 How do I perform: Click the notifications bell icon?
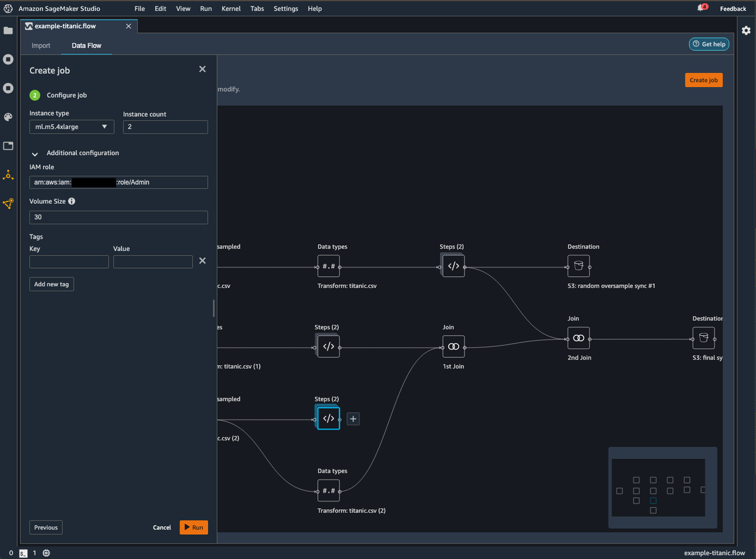(701, 8)
